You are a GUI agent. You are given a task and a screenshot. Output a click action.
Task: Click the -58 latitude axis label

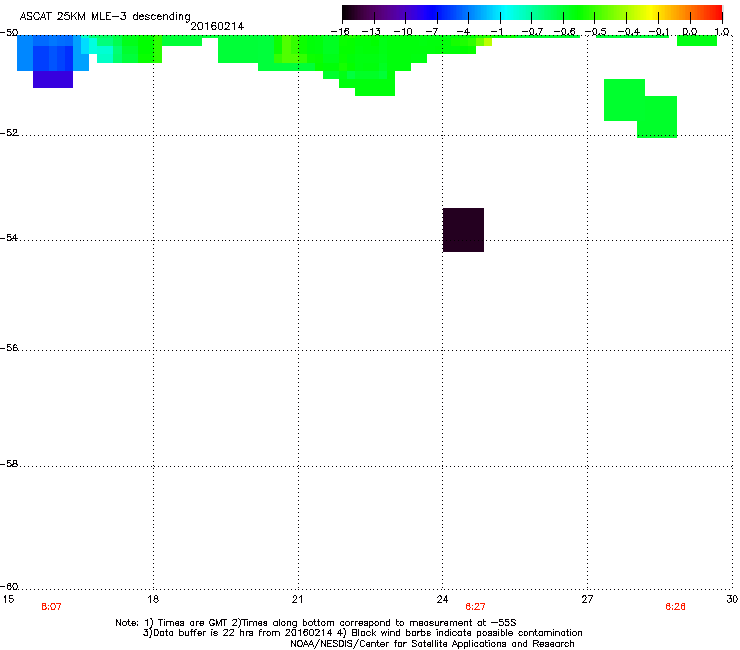click(9, 464)
